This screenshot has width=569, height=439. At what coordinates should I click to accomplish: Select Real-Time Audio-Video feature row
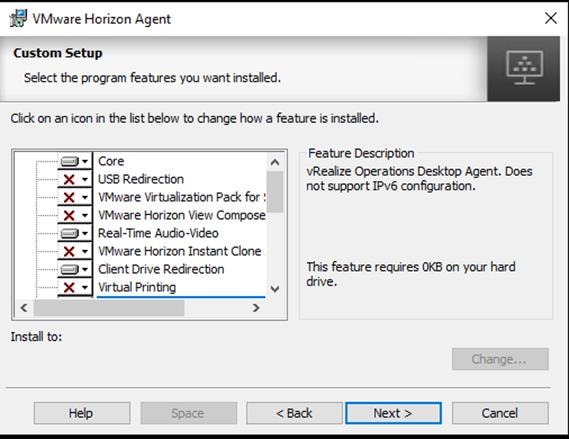pyautogui.click(x=158, y=233)
